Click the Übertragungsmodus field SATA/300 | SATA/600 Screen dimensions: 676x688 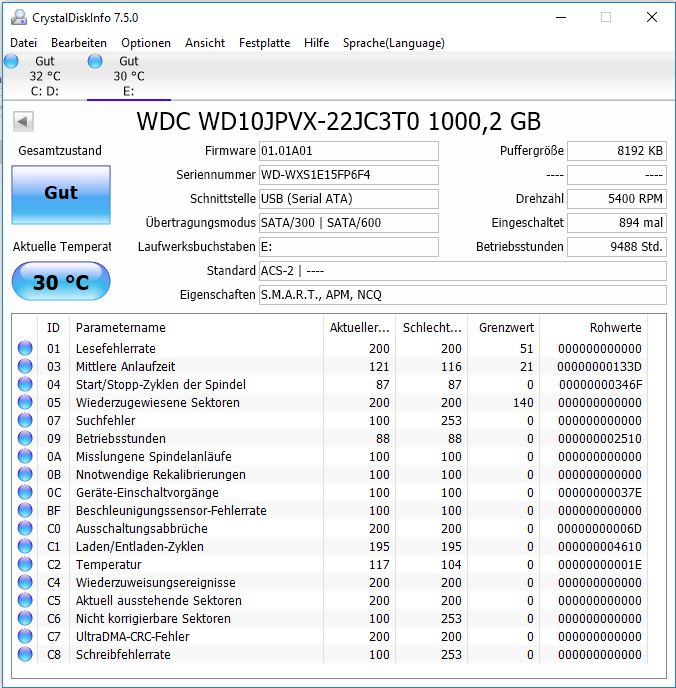[x=349, y=222]
